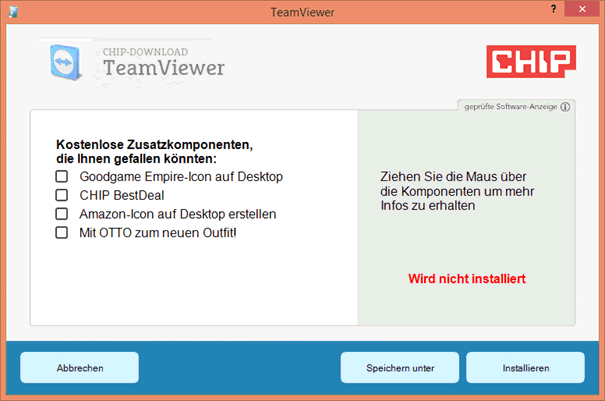
Task: Click the red CHIP logo
Action: (531, 61)
